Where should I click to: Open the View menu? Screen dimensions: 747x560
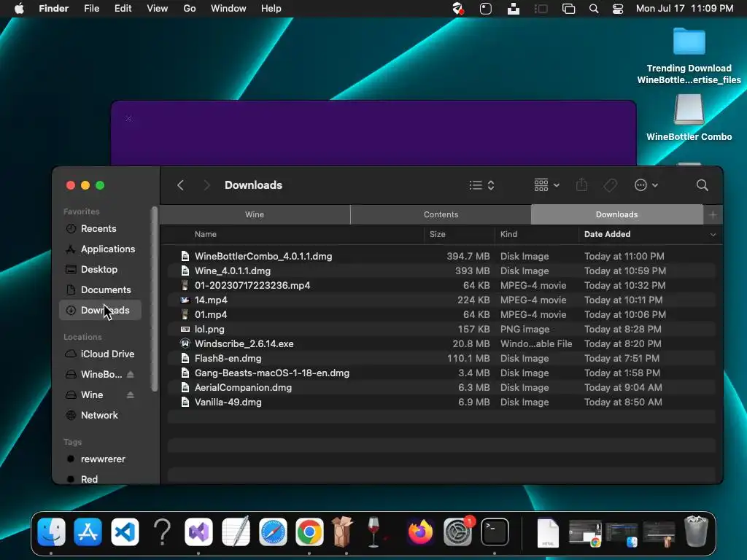(x=158, y=9)
